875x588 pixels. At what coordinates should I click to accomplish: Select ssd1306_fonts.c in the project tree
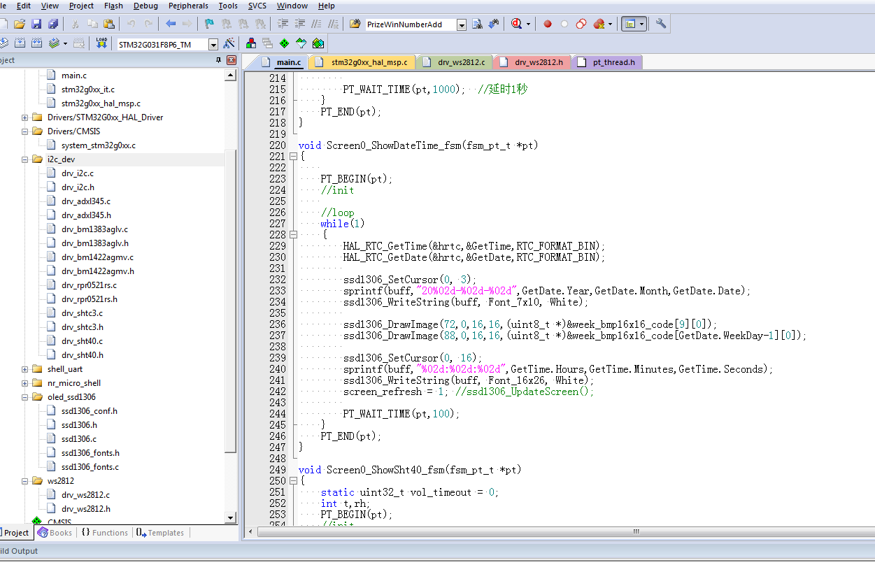90,467
